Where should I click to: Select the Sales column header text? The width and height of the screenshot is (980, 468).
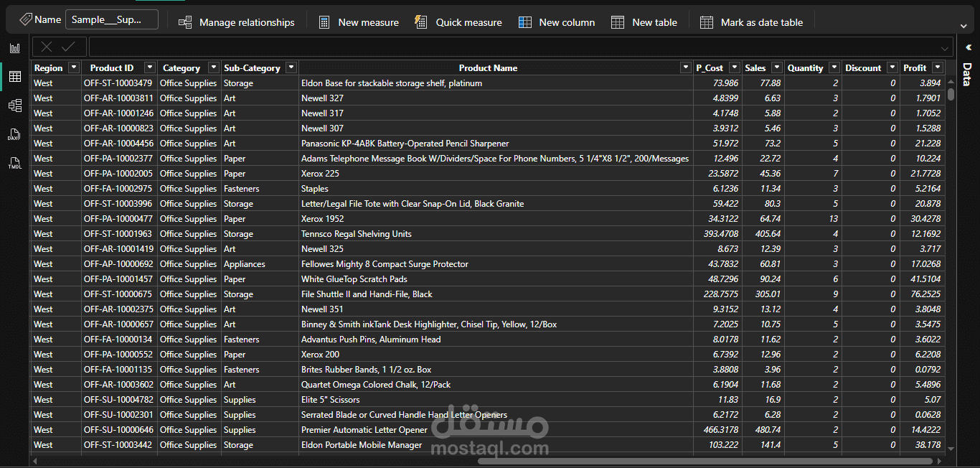tap(755, 67)
